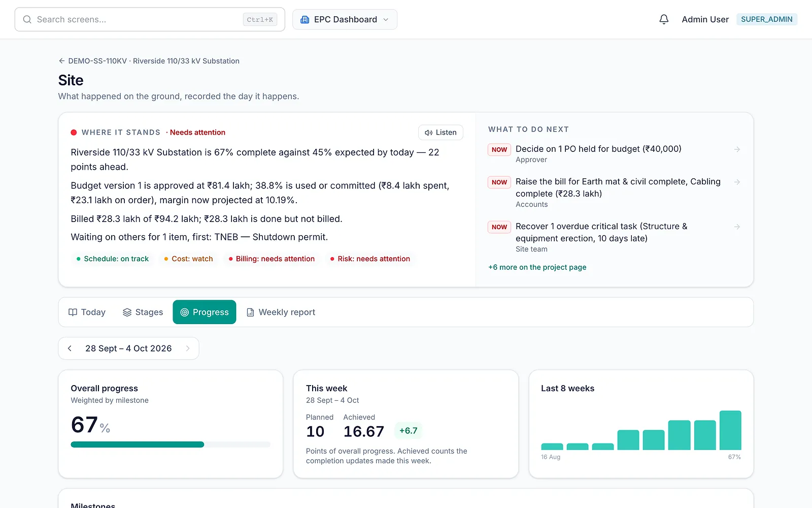This screenshot has height=508, width=812.
Task: Click the Risk: needs attention chip
Action: 370,259
